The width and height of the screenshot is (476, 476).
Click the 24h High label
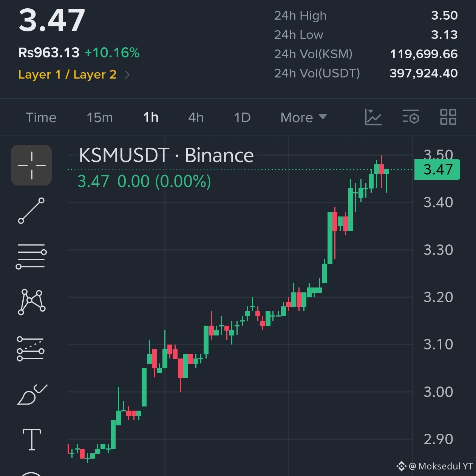(300, 15)
